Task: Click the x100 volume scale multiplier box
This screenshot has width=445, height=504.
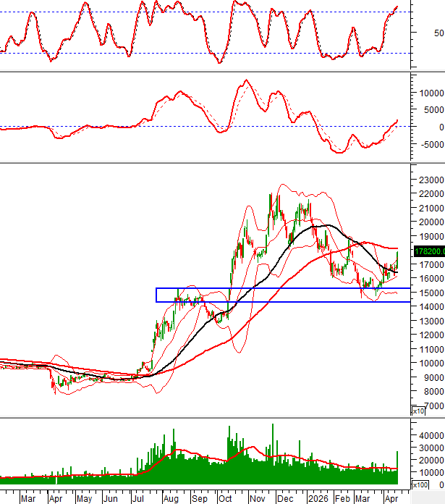Action: pyautogui.click(x=418, y=484)
